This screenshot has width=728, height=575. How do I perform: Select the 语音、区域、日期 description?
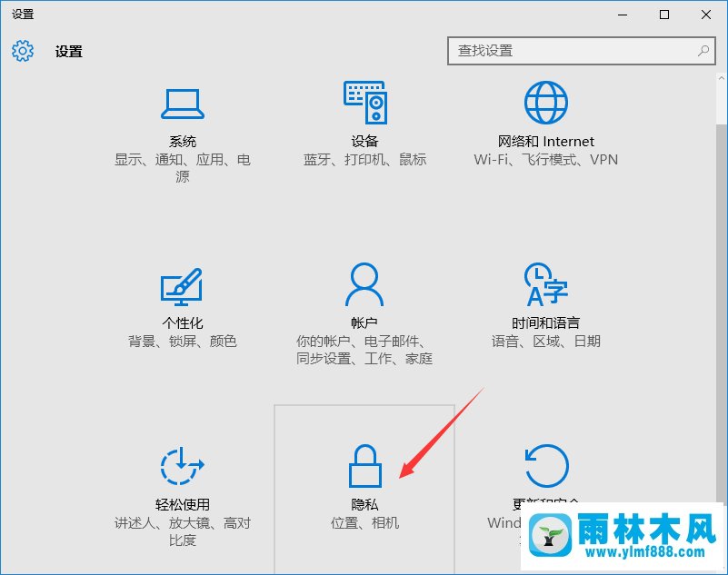[x=546, y=342]
